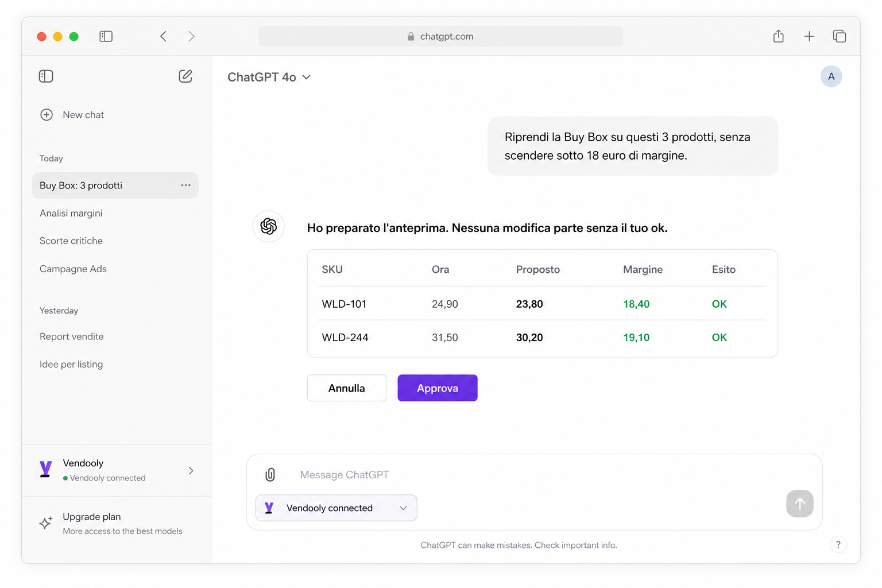Viewport: 882px width, 588px height.
Task: Click current price 31,50
Action: pyautogui.click(x=445, y=338)
